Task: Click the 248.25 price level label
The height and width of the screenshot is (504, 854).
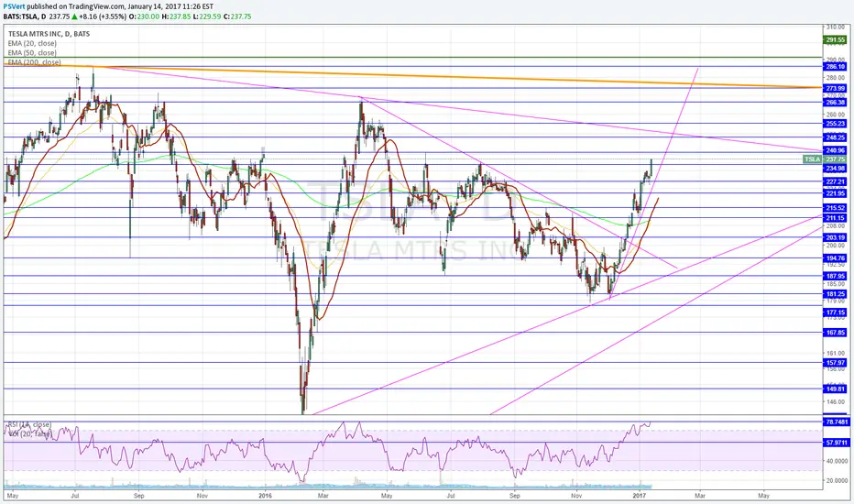Action: (835, 137)
